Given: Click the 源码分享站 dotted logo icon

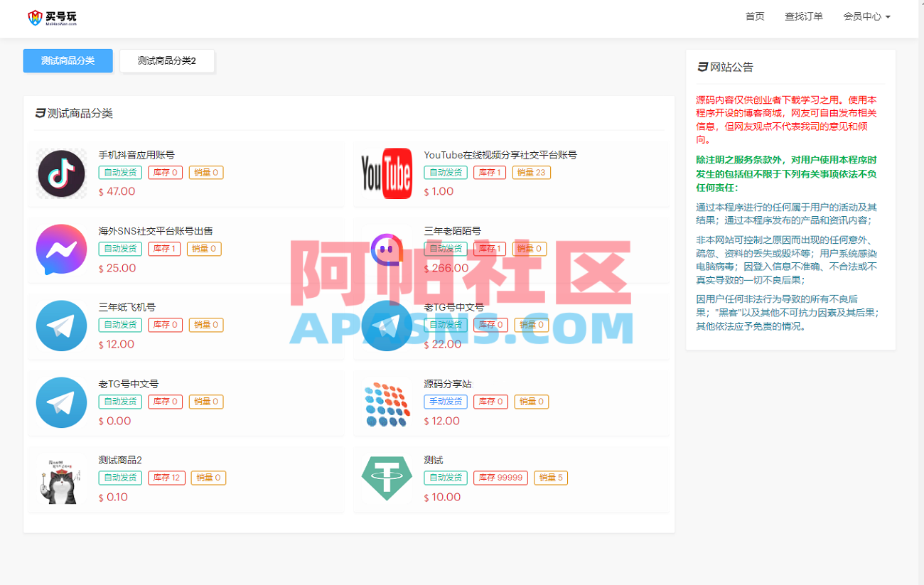Looking at the screenshot, I should pos(387,402).
